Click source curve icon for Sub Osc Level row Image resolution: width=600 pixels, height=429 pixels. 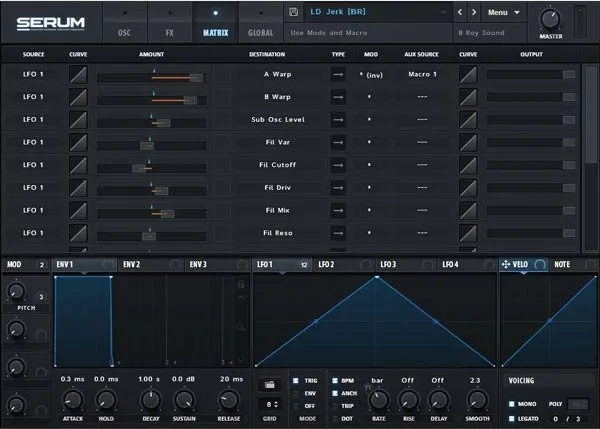(x=78, y=119)
